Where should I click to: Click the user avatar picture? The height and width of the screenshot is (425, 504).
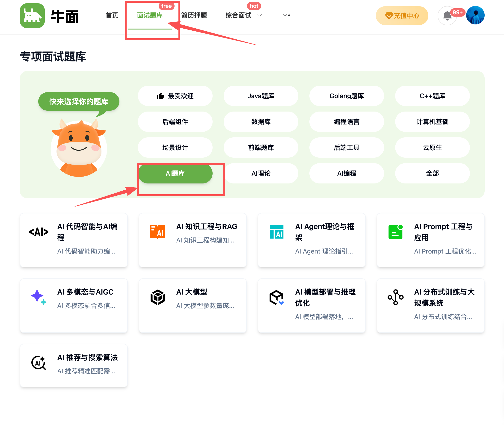[475, 15]
